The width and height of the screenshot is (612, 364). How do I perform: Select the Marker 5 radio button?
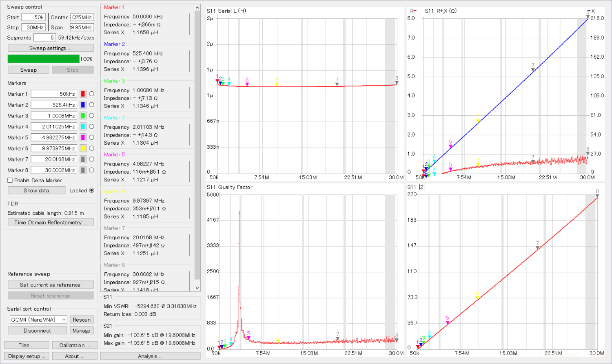point(91,137)
